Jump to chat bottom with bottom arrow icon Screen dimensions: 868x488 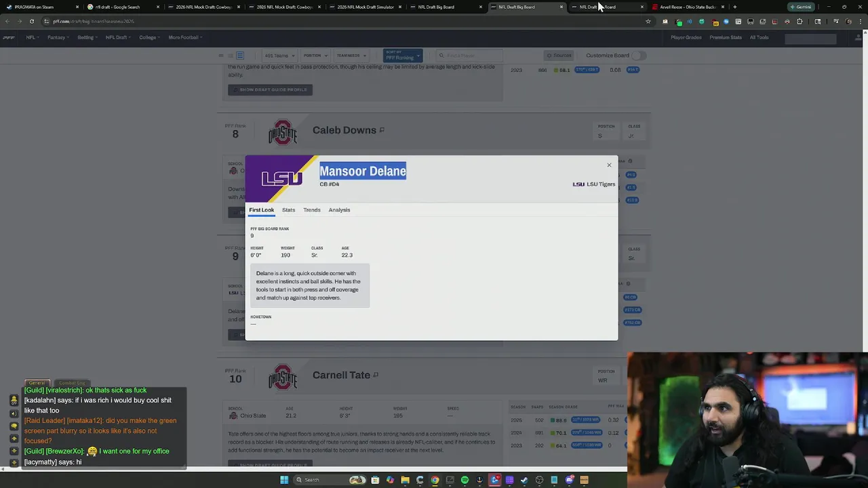(14, 463)
